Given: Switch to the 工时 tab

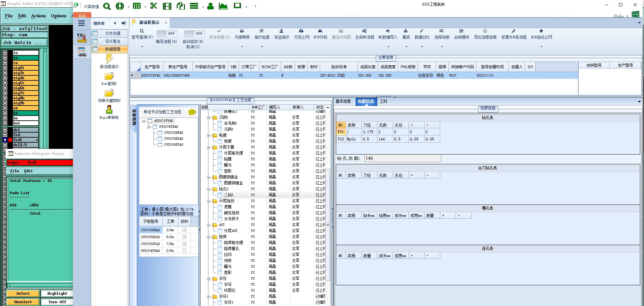Looking at the screenshot, I should (384, 101).
